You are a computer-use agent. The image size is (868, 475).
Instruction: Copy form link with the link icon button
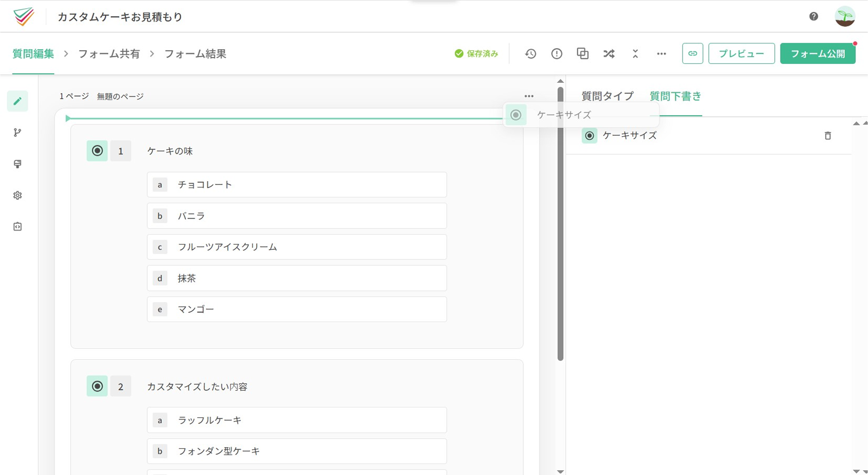[693, 53]
